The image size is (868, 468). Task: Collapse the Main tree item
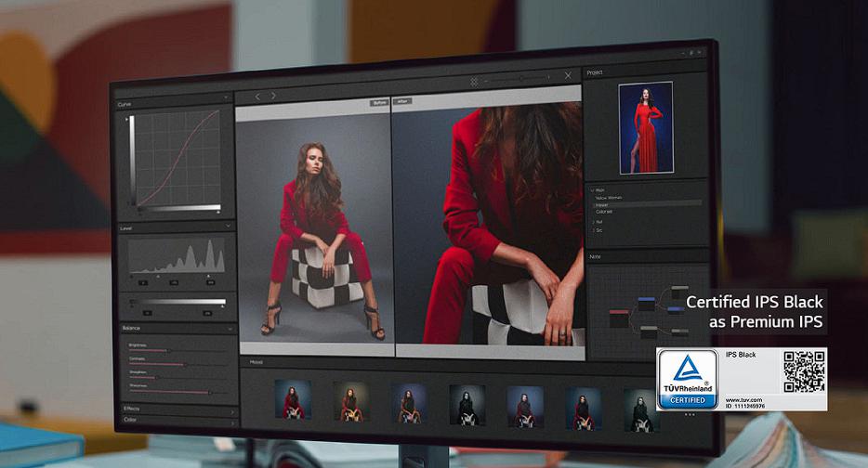[x=592, y=189]
